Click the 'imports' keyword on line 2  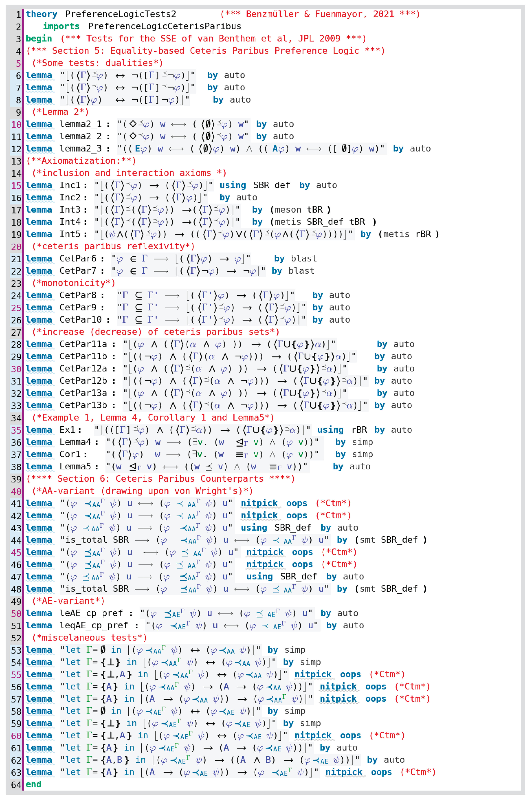pos(61,26)
